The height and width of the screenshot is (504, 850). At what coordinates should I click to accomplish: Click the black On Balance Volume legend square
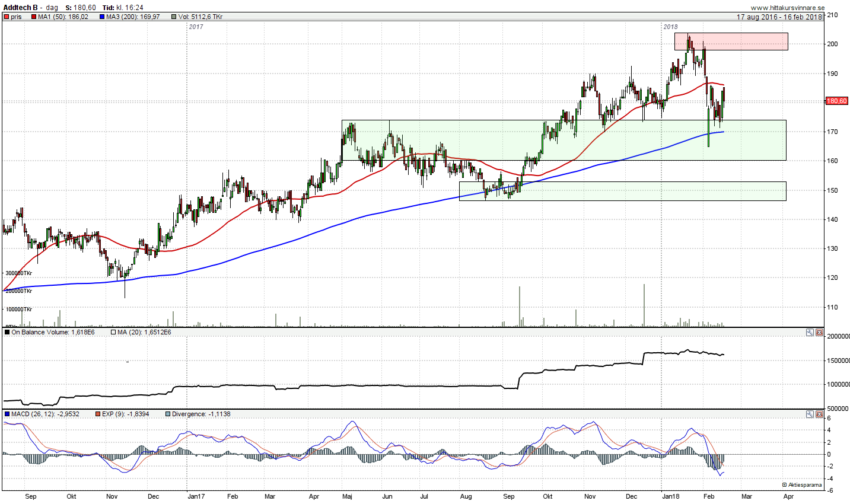(7, 333)
